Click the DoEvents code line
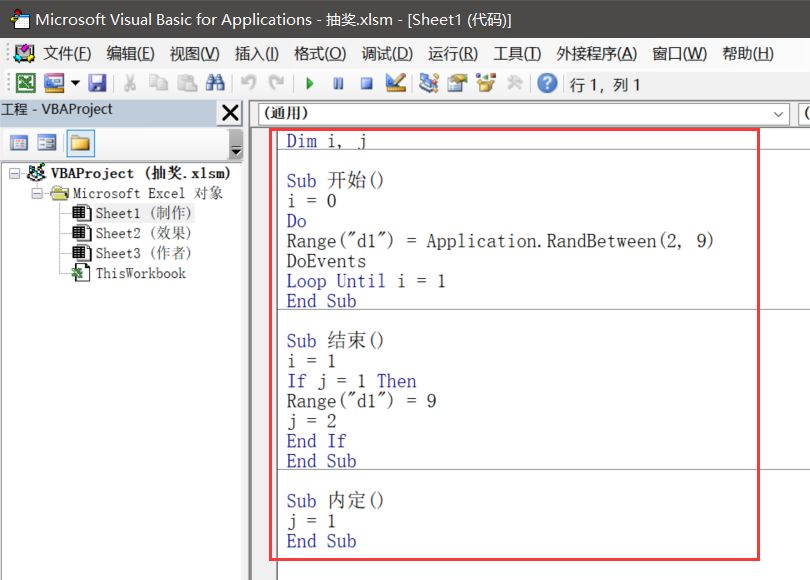 (326, 261)
